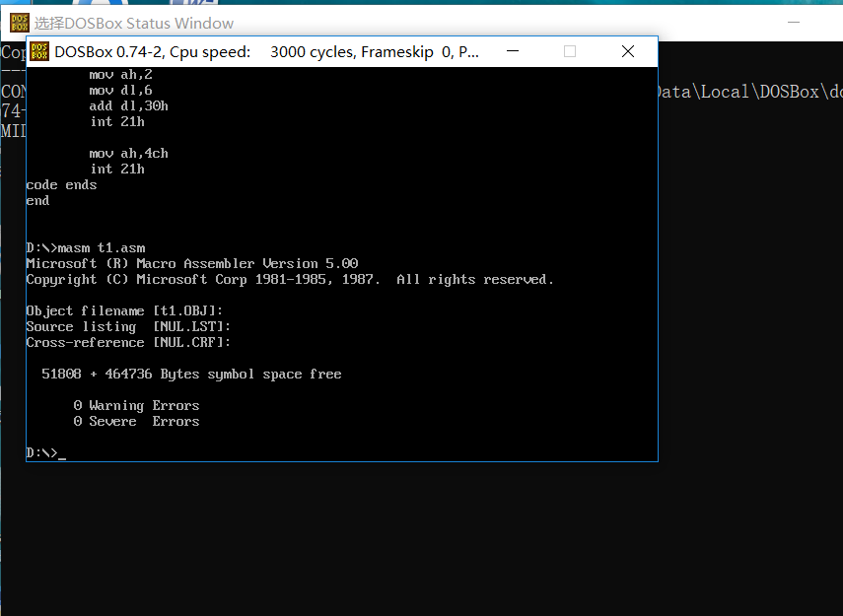Click the 'mov ah,4ch' code line
This screenshot has height=616, width=843.
128,154
